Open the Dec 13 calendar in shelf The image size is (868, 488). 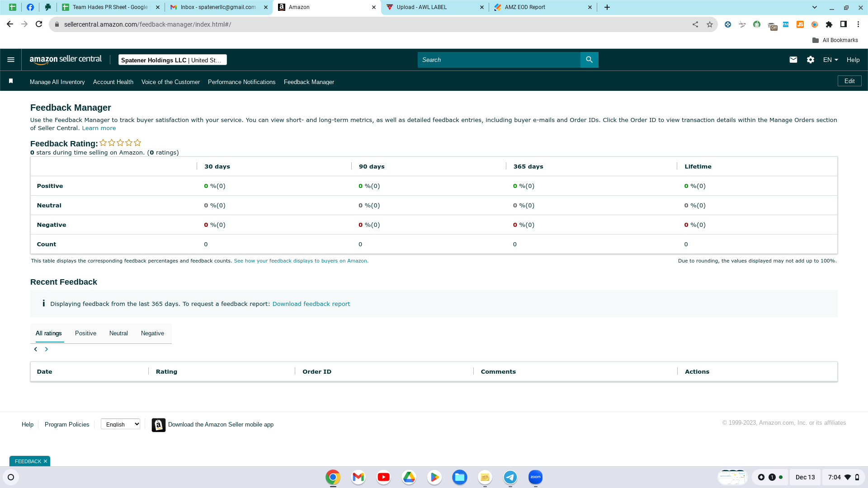[805, 477]
